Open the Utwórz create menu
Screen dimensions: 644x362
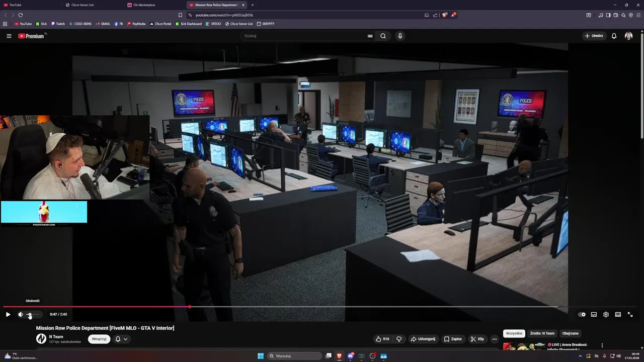tap(594, 36)
